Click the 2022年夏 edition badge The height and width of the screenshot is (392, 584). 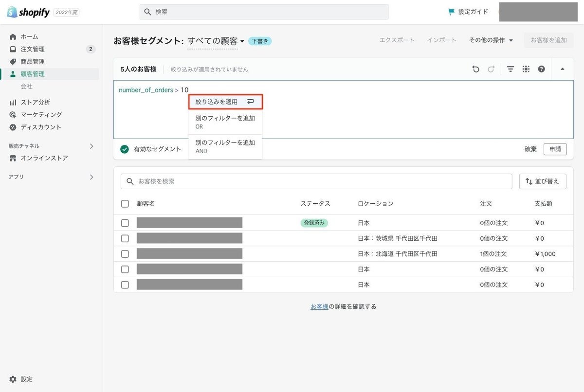(x=66, y=13)
